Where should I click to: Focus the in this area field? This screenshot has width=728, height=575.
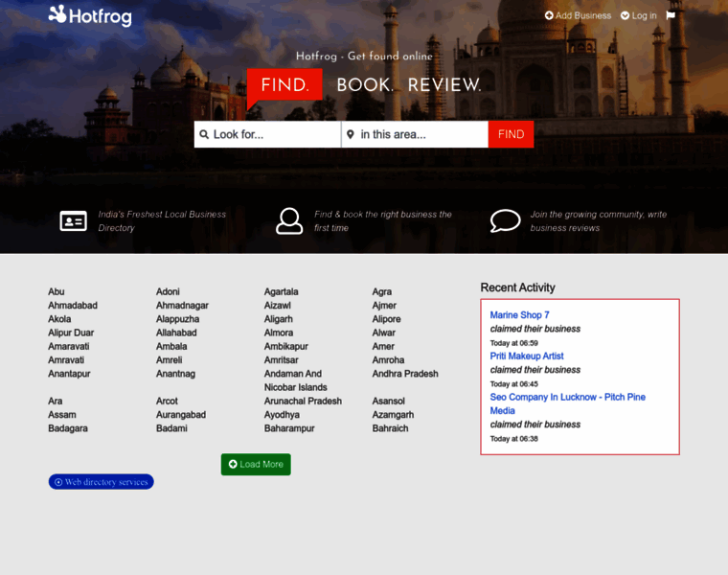415,134
